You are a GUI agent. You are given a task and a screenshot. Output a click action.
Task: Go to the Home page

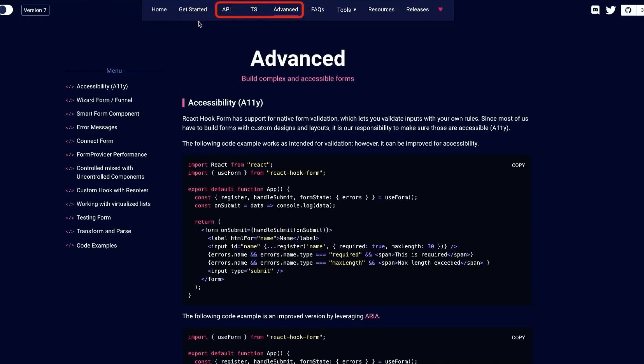pyautogui.click(x=159, y=10)
